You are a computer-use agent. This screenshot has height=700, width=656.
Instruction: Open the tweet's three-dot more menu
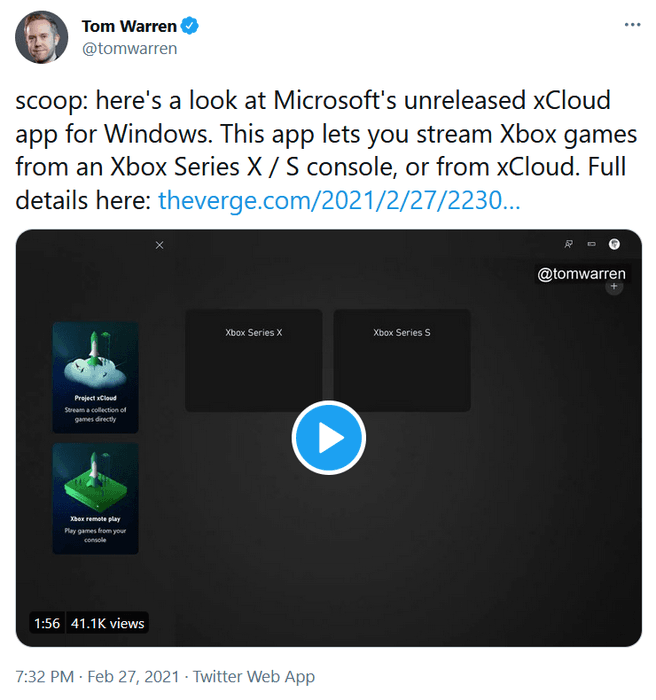(x=628, y=25)
